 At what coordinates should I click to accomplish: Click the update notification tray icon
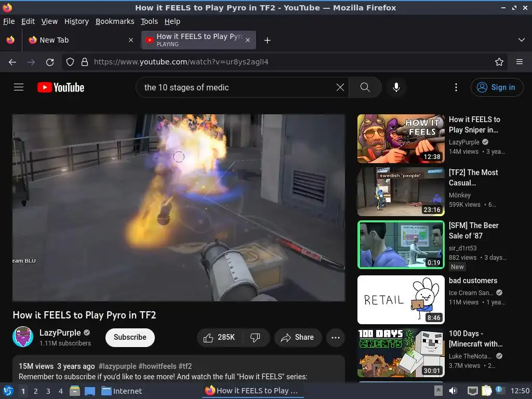(500, 390)
